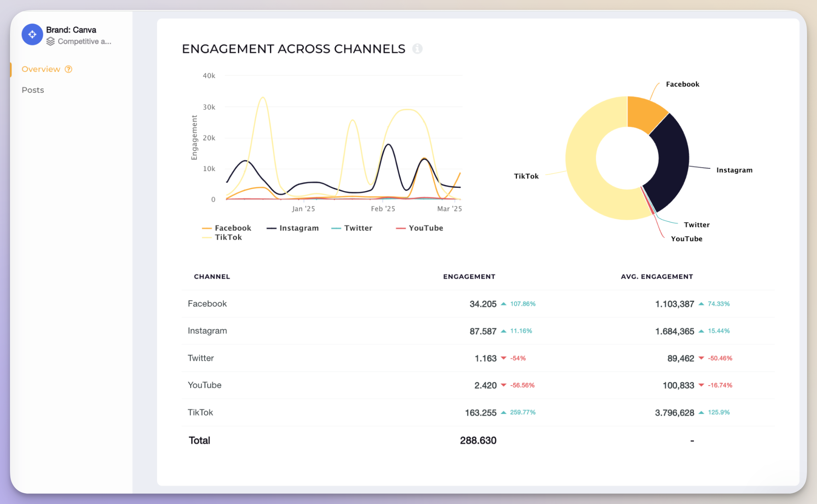Select the Overview sidebar item
Viewport: 817px width, 504px height.
(x=41, y=69)
